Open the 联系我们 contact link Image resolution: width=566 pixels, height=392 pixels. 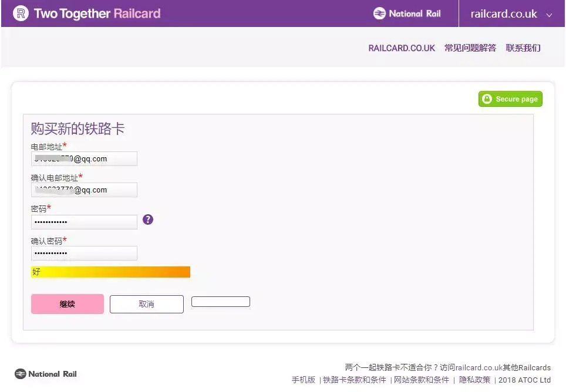coord(523,48)
